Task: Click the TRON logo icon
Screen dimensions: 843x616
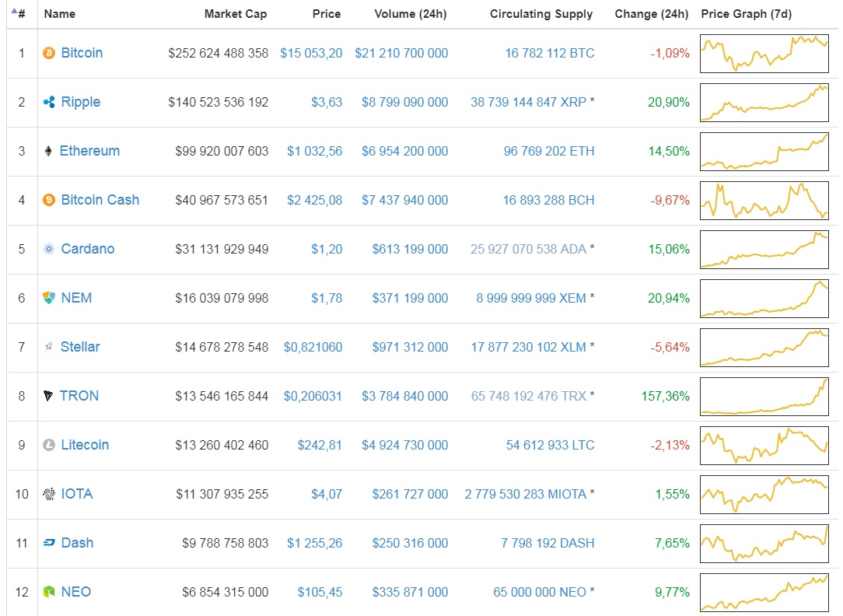Action: point(49,396)
